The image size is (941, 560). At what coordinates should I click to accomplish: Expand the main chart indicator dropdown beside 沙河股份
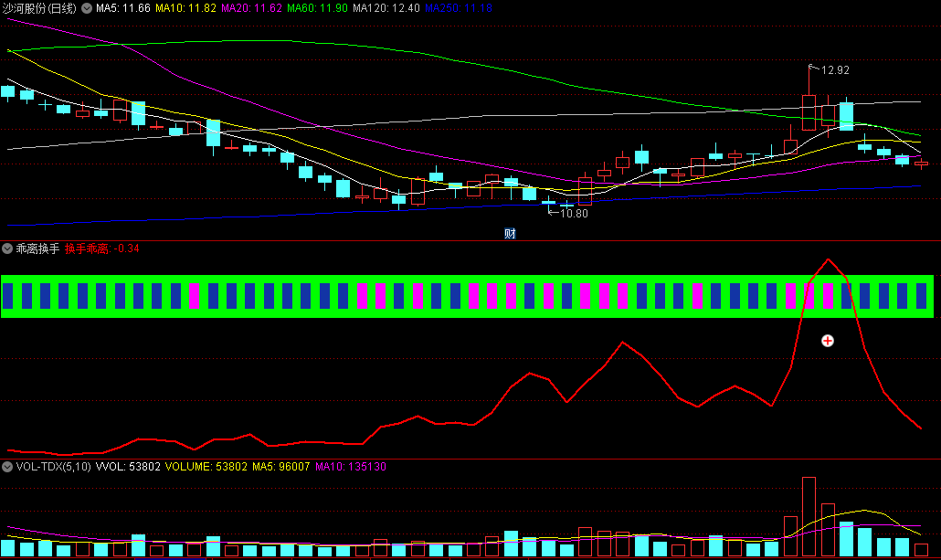click(x=87, y=8)
